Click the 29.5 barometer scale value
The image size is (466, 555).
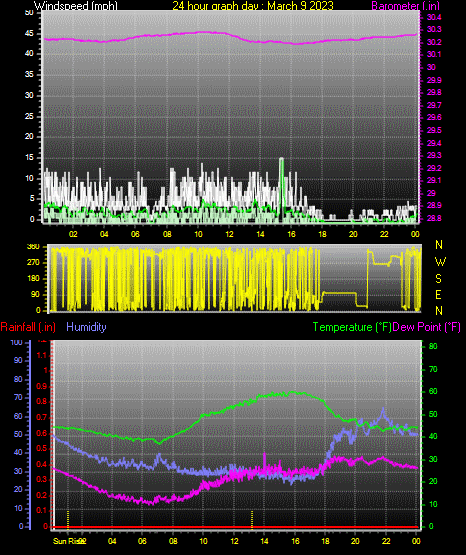coord(433,130)
